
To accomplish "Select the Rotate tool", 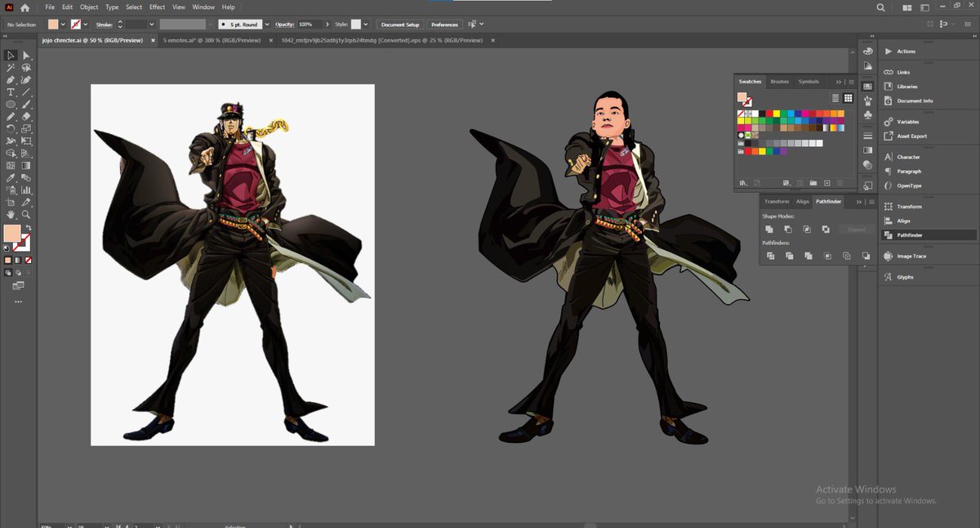I will [x=11, y=129].
